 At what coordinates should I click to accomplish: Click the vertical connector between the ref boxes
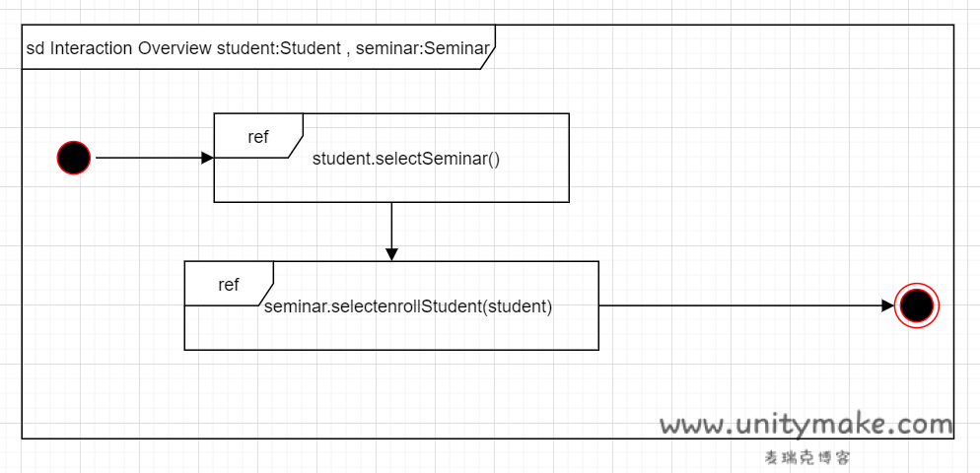coord(391,225)
